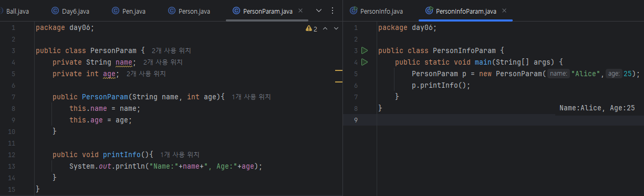Close the PersonInfoParam.java tab
This screenshot has width=644, height=196.
tap(504, 11)
